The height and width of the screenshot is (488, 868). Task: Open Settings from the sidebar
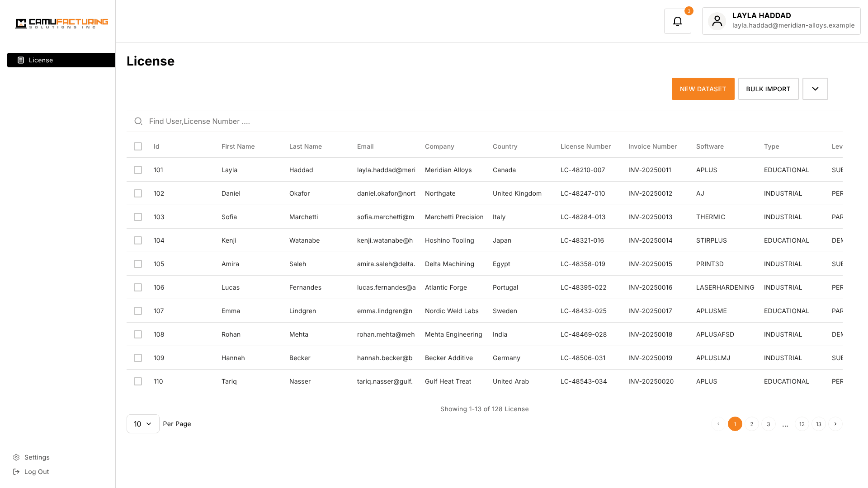(x=31, y=457)
